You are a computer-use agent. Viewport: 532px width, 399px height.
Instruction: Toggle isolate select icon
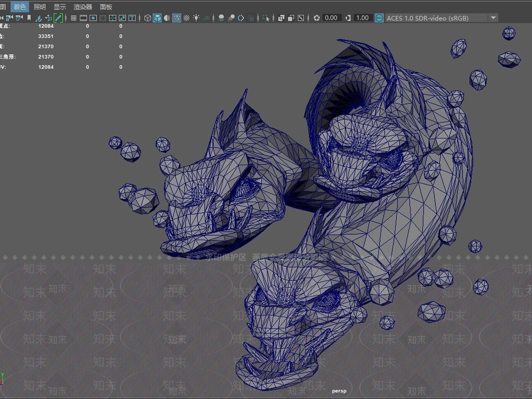pos(266,18)
